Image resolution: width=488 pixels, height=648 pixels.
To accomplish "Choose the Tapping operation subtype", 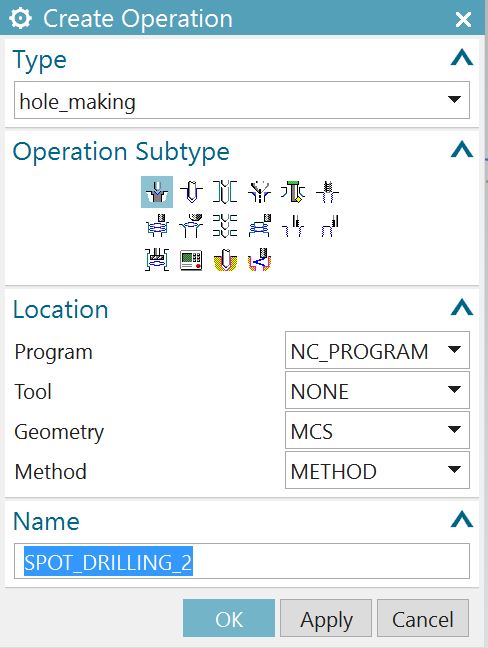I will (x=328, y=192).
